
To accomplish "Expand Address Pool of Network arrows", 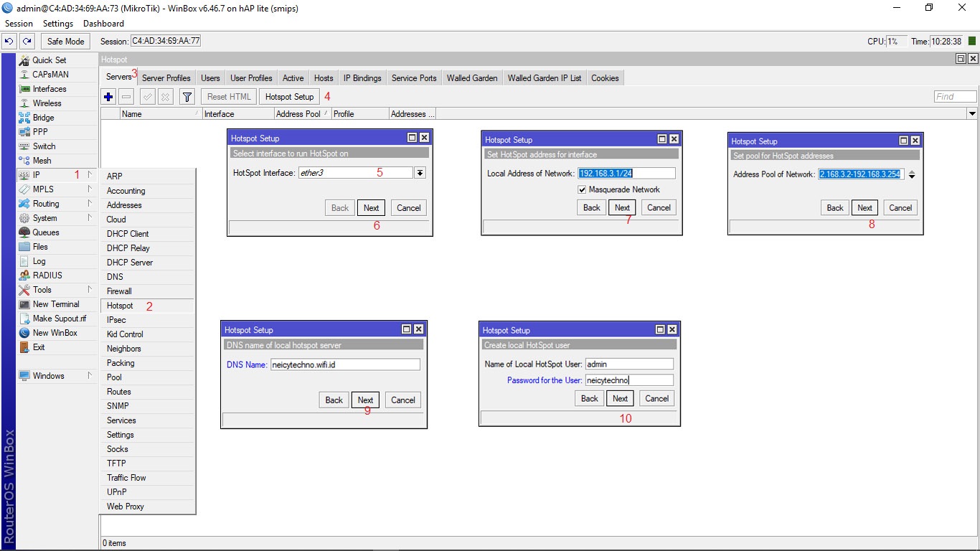I will click(x=912, y=174).
